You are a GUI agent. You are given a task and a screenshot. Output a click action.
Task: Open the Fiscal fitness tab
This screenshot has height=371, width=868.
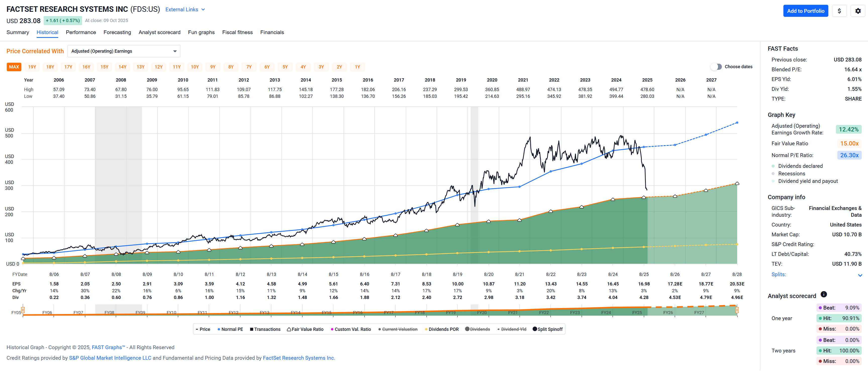237,32
